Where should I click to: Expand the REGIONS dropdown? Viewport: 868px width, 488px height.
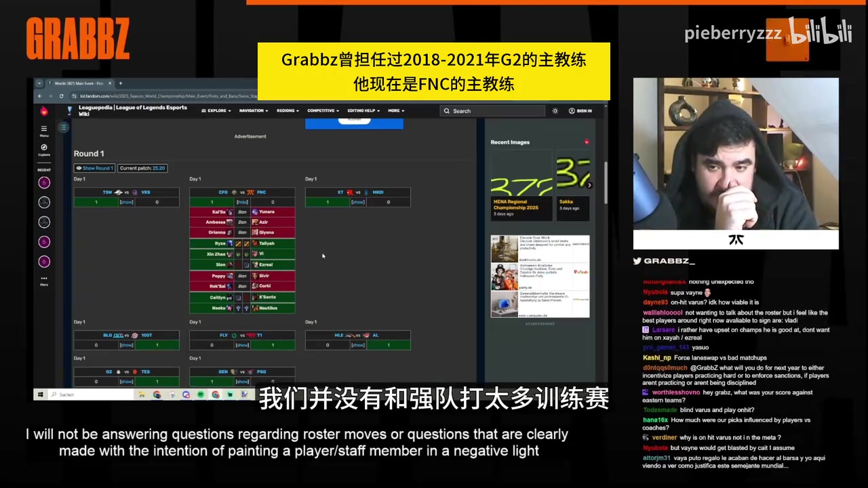pos(287,110)
